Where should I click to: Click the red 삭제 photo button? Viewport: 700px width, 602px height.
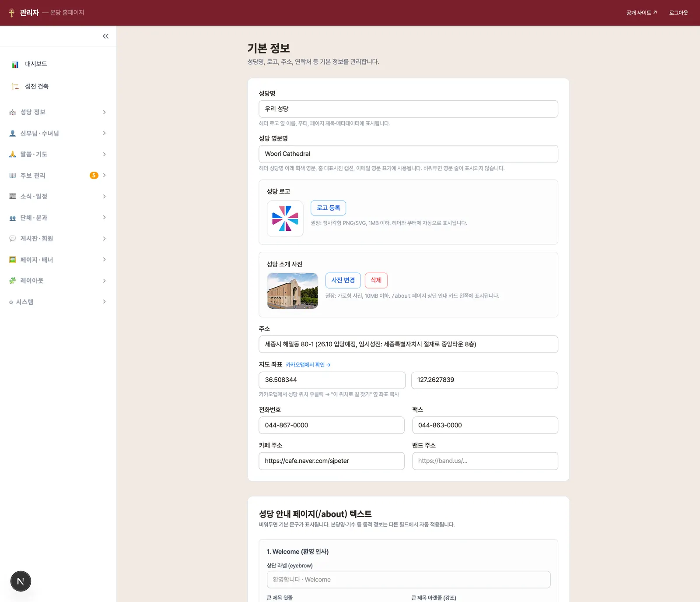376,280
